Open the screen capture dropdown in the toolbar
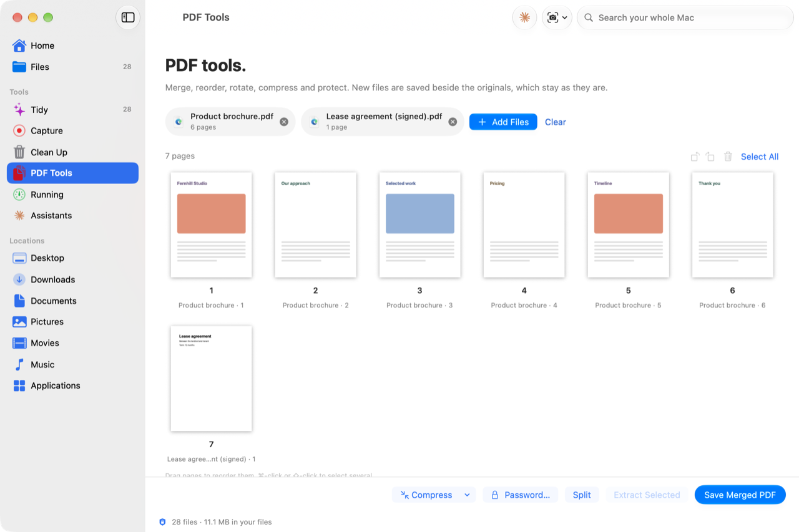The width and height of the screenshot is (799, 532). 557,17
